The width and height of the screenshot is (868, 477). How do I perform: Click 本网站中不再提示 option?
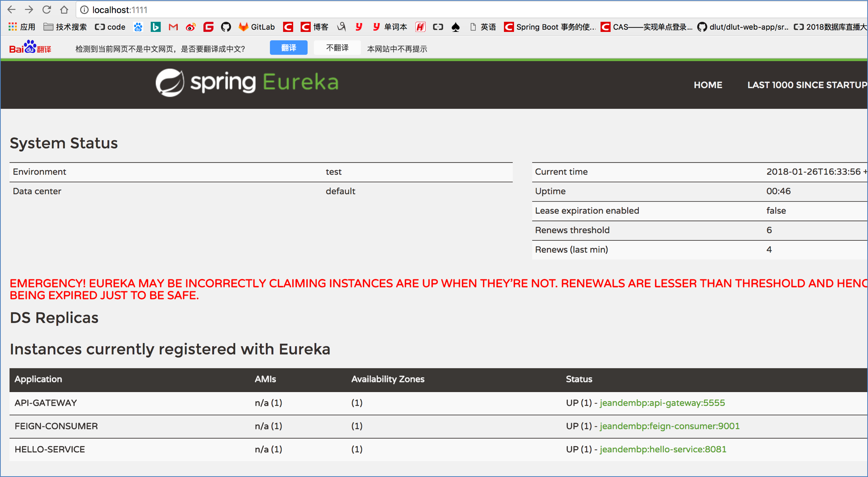(397, 49)
